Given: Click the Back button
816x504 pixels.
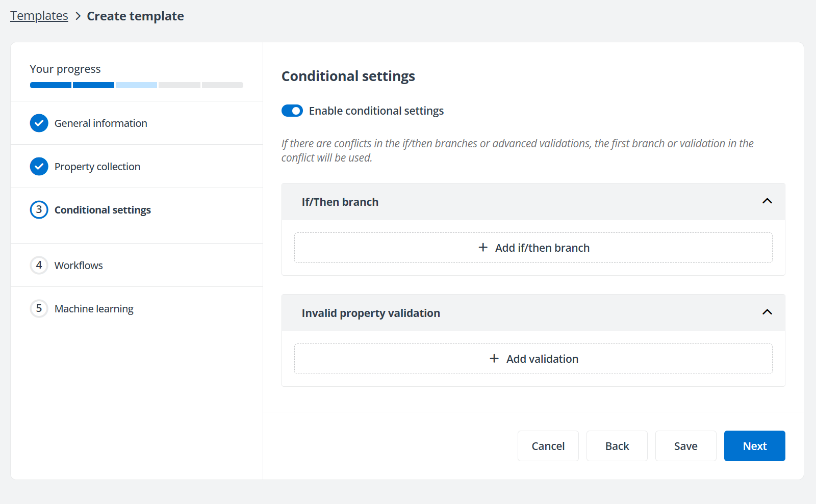Looking at the screenshot, I should point(617,446).
